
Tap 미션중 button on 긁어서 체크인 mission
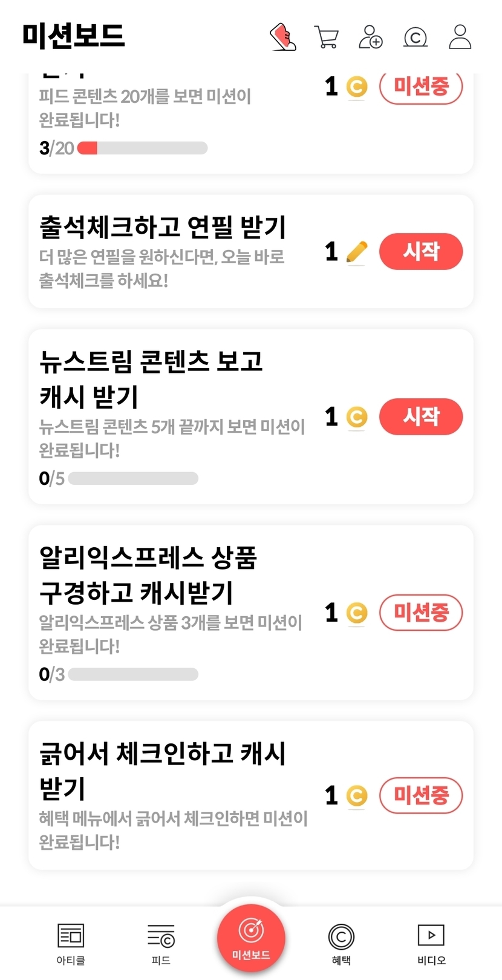[x=420, y=795]
